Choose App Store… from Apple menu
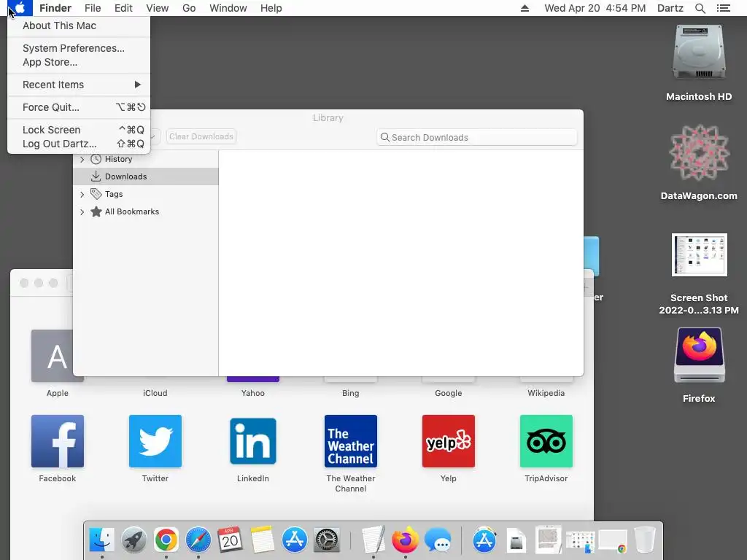This screenshot has width=747, height=560. (79, 62)
